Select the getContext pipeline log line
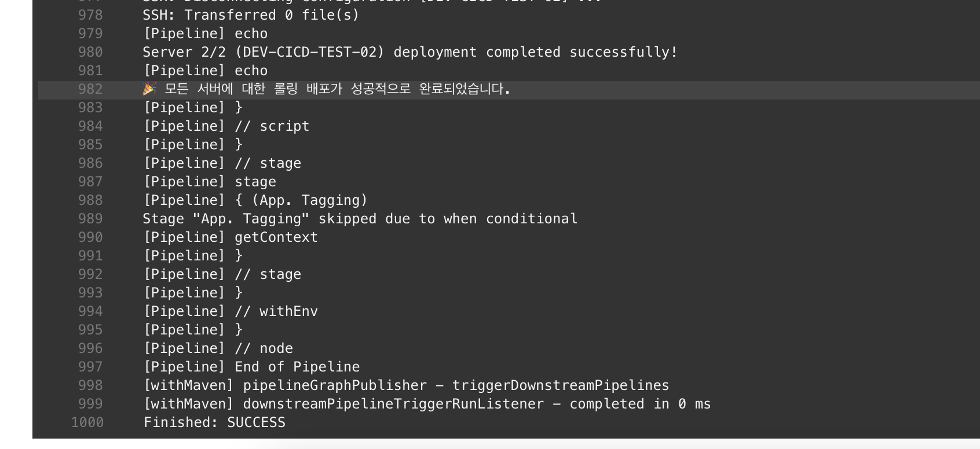This screenshot has width=980, height=449. (231, 237)
